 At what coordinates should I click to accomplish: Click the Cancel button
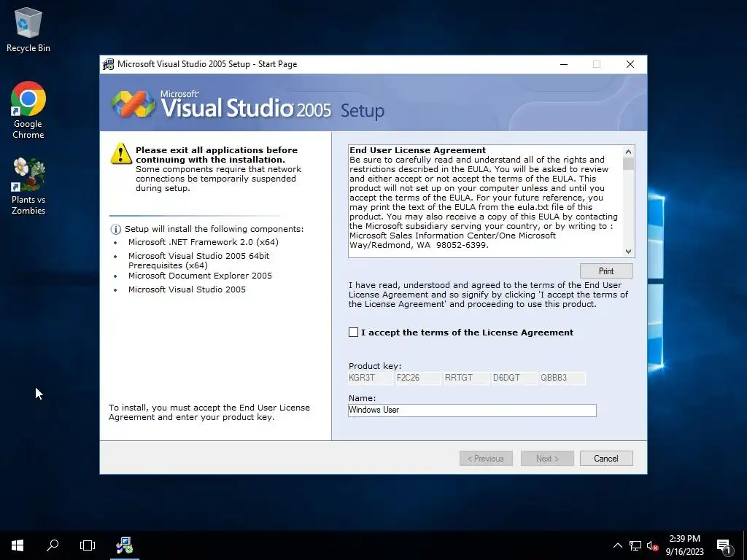coord(606,459)
